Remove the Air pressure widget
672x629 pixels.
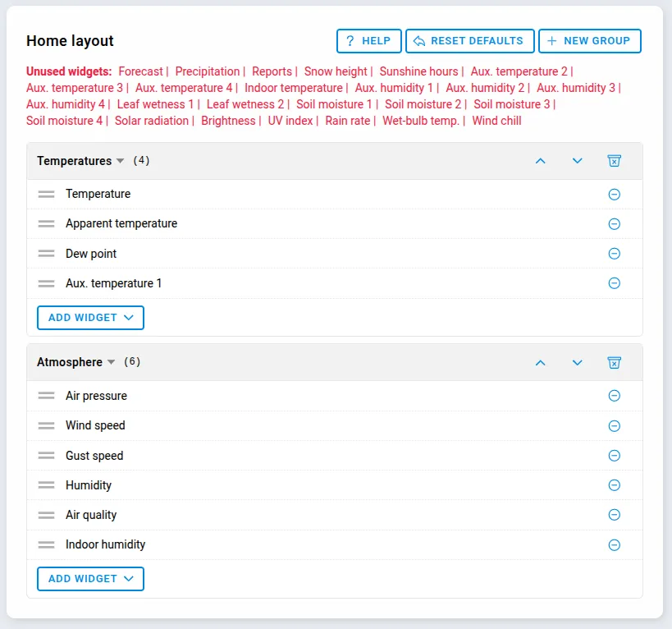point(614,396)
